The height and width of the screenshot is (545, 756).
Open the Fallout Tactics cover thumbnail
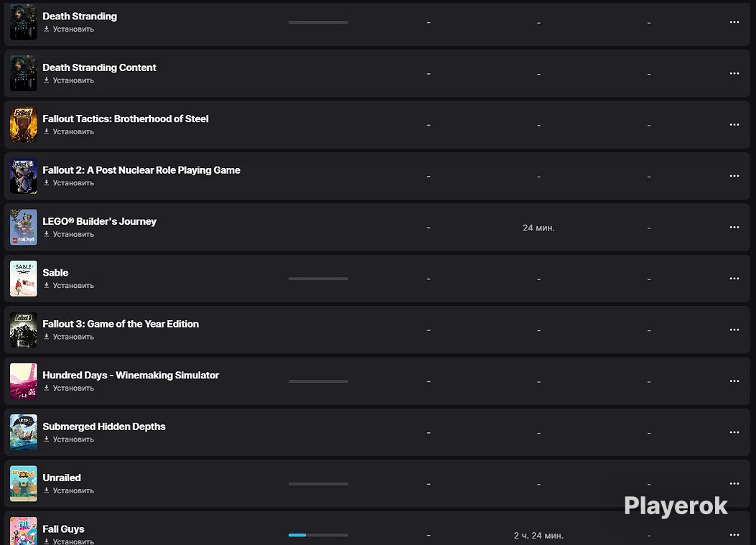pyautogui.click(x=24, y=125)
